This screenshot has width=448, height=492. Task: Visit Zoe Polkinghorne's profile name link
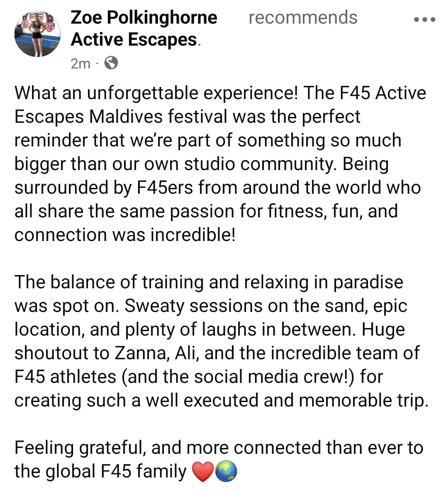pyautogui.click(x=144, y=17)
